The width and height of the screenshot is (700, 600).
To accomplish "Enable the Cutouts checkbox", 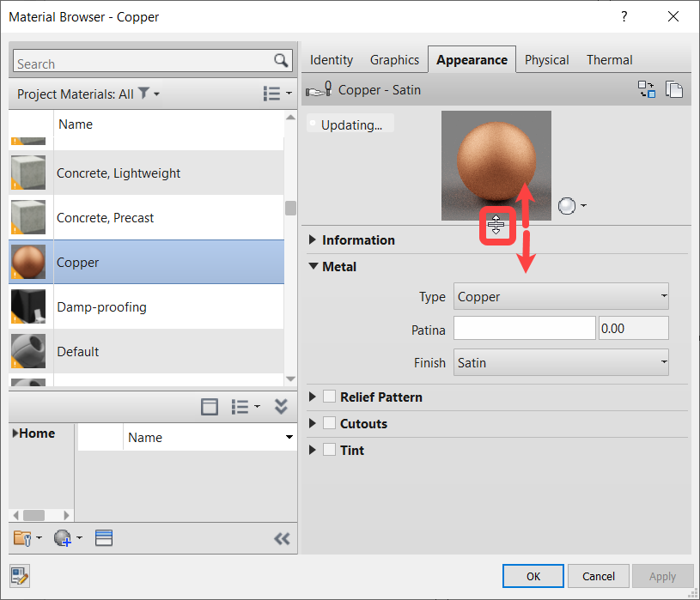I will pos(330,423).
